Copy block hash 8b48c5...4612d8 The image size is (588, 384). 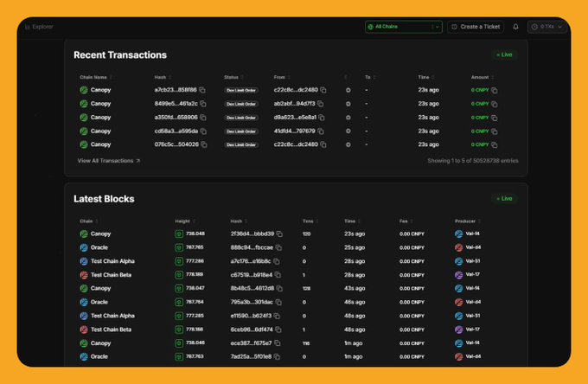[x=279, y=288]
